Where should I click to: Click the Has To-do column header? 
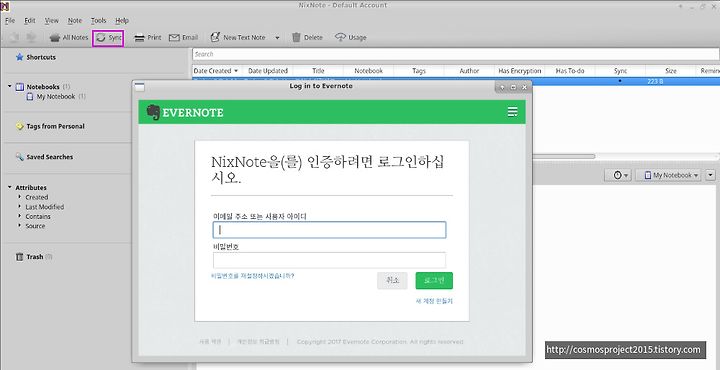570,71
